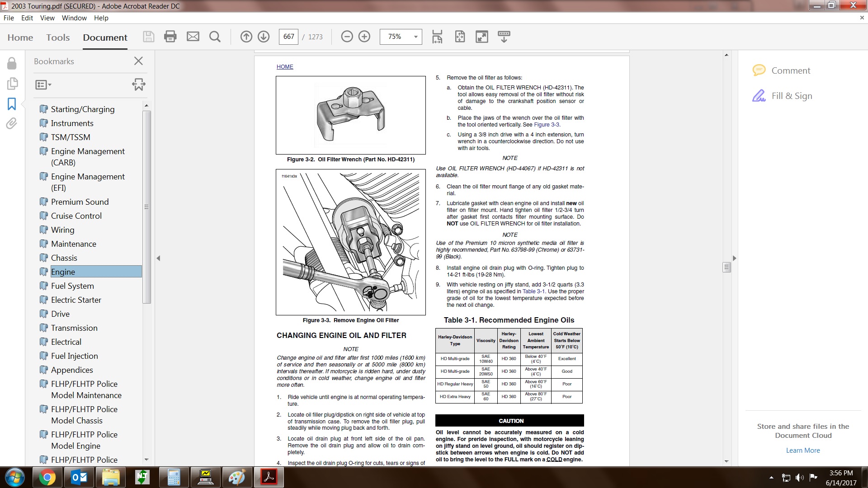The height and width of the screenshot is (488, 868).
Task: Toggle the Attachments paperclip pane
Action: (x=12, y=123)
